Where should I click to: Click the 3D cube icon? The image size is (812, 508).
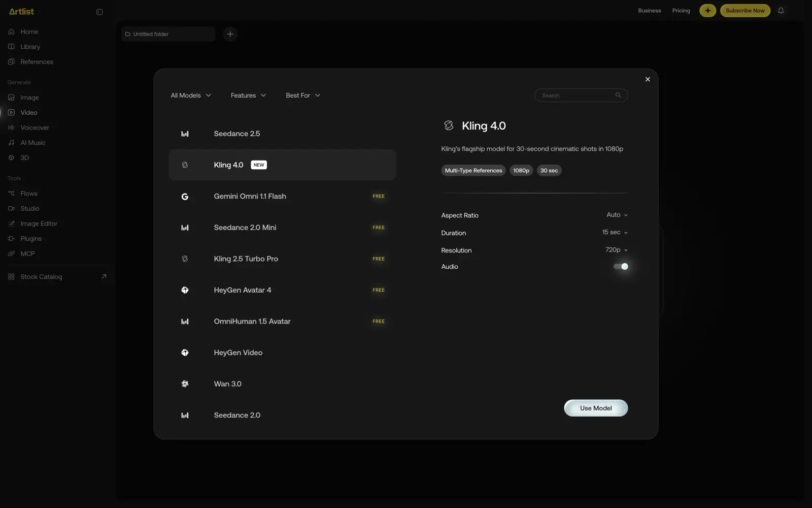11,157
